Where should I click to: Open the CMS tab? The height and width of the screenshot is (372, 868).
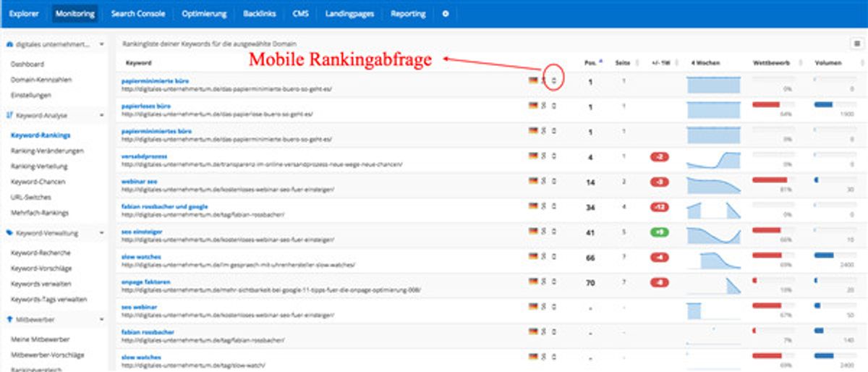(300, 14)
